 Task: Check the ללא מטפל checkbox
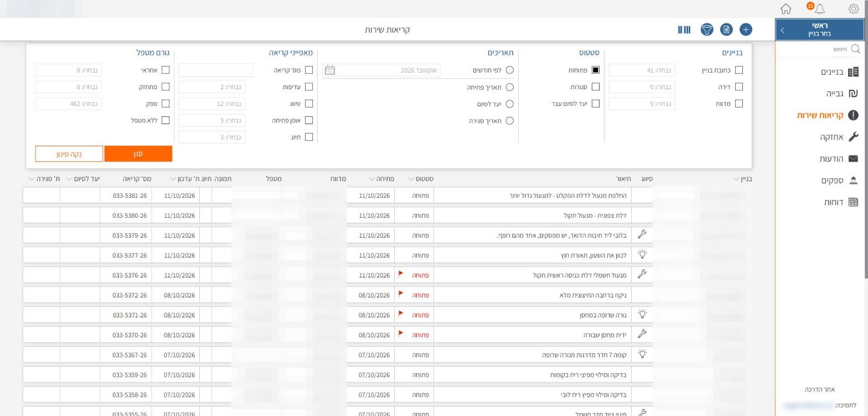166,120
